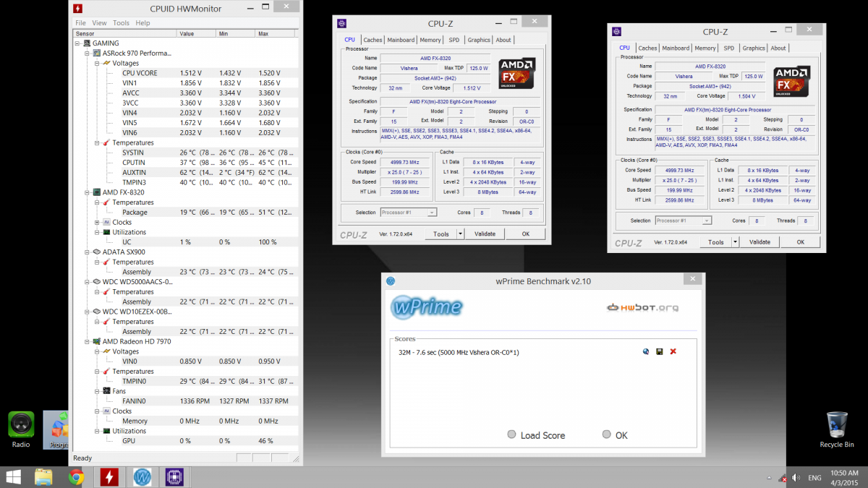Open the Tools dropdown arrow in right CPU-Z
This screenshot has width=868, height=488.
735,242
